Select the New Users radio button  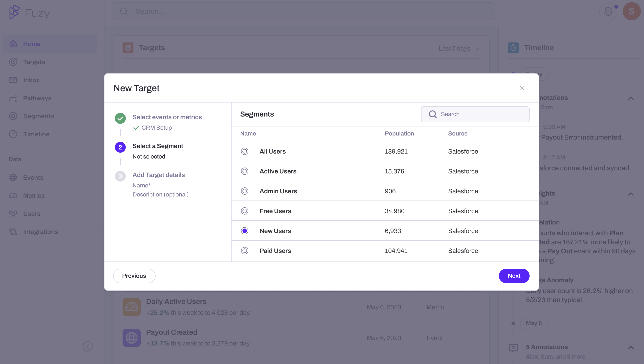point(245,231)
